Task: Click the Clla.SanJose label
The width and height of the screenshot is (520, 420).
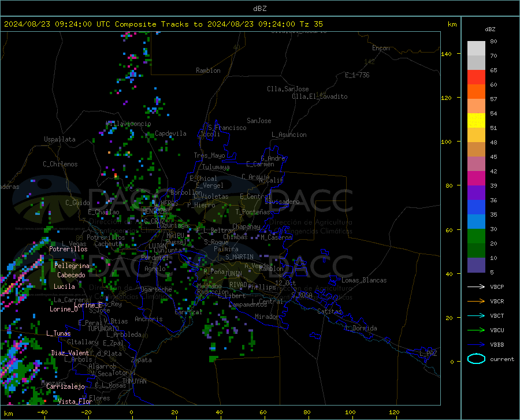Action: (x=288, y=89)
